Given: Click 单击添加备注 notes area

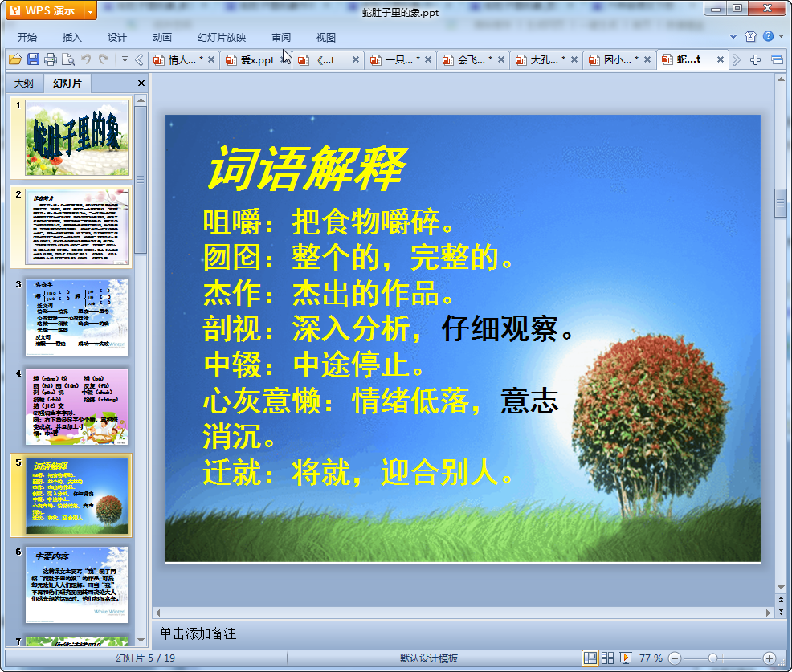Looking at the screenshot, I should tap(198, 634).
